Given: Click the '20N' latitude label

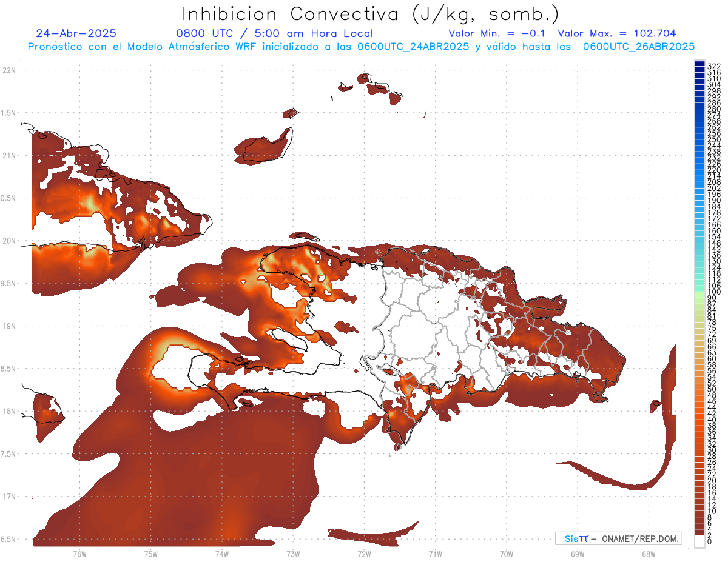Looking at the screenshot, I should [x=9, y=241].
